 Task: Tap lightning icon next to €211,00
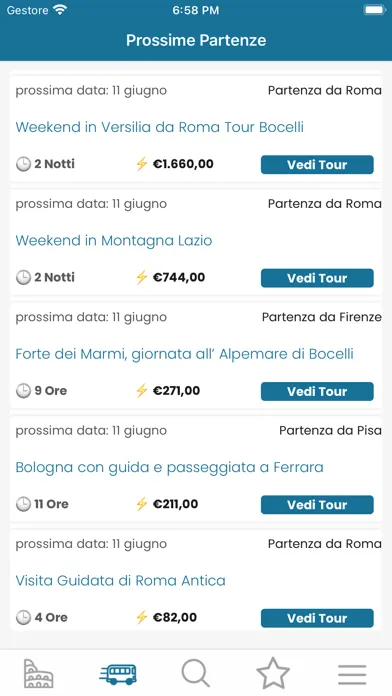(142, 504)
